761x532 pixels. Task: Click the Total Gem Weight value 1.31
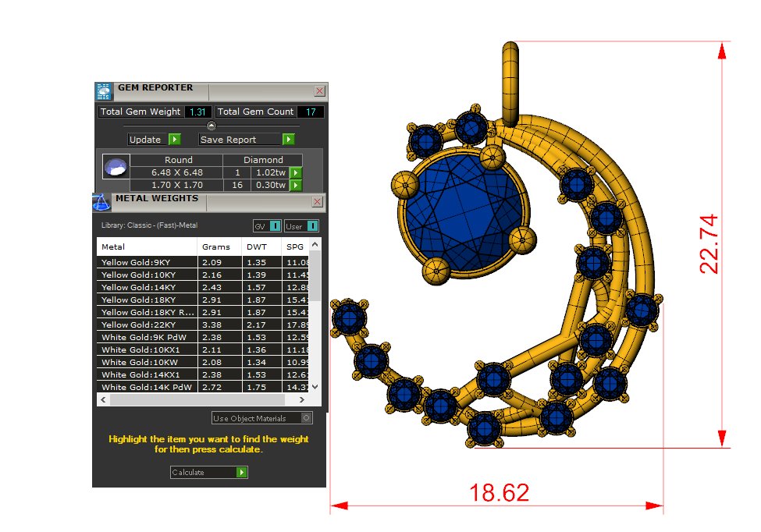(x=198, y=112)
